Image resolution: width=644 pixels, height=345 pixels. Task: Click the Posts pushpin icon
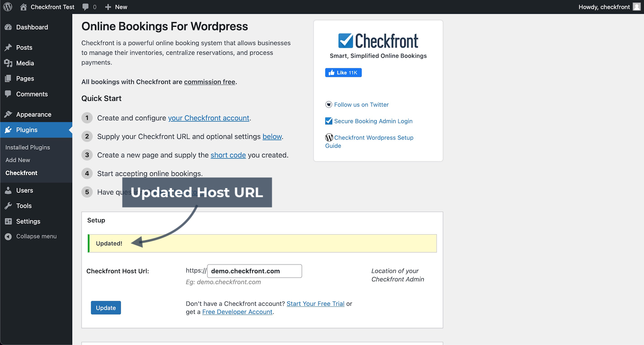pyautogui.click(x=8, y=47)
